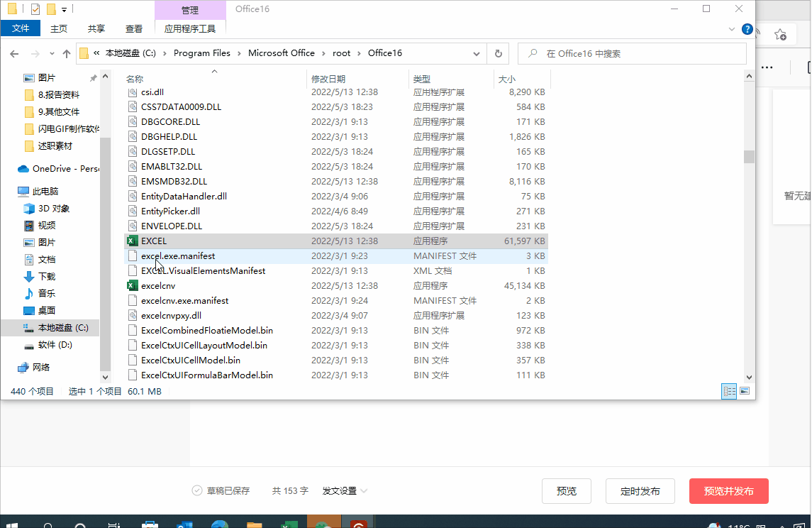
Task: Refresh the Office16 folder view
Action: click(498, 53)
